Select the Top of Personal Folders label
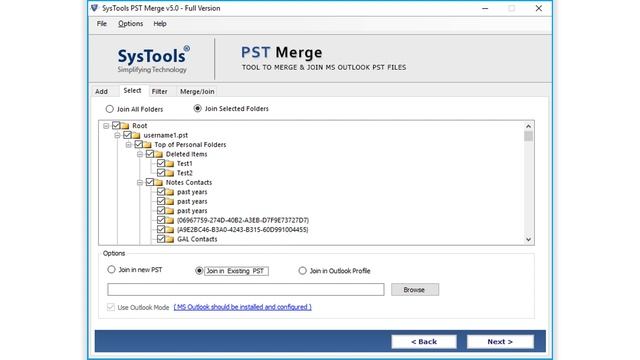 point(190,144)
